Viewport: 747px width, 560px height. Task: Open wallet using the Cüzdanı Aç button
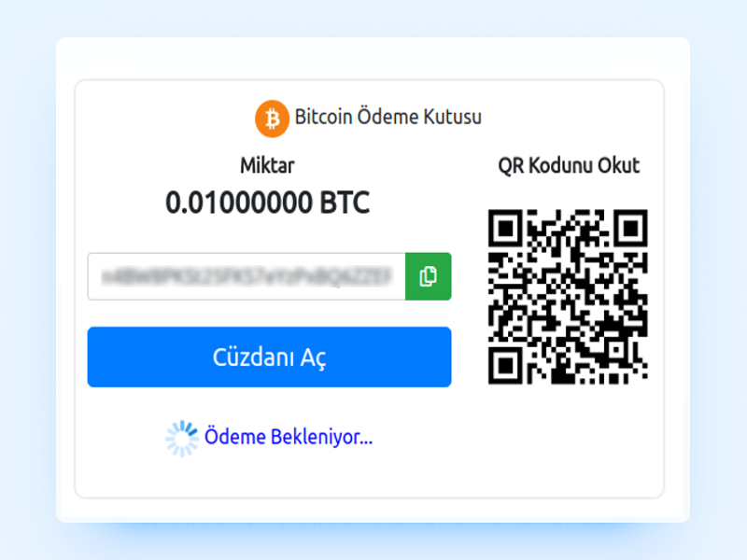tap(269, 357)
